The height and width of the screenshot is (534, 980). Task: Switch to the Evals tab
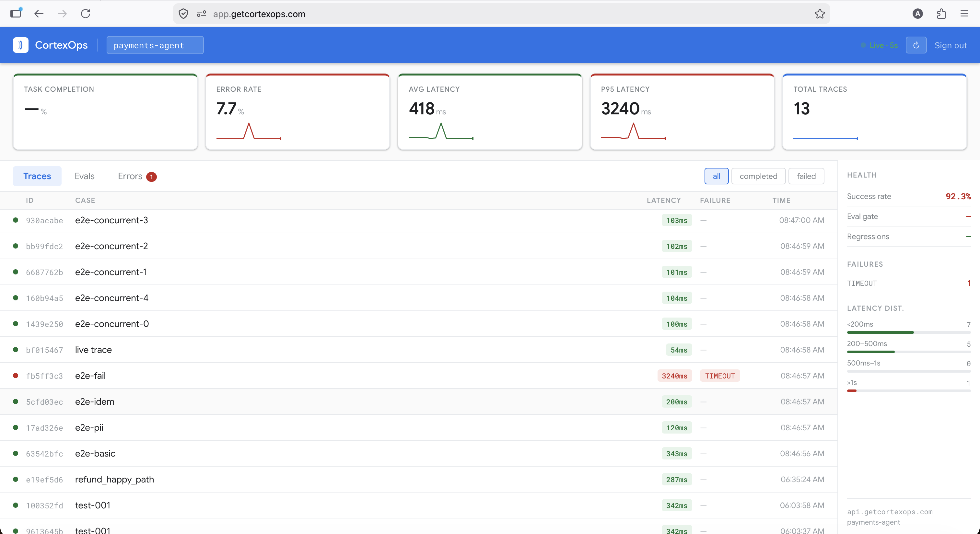coord(85,176)
